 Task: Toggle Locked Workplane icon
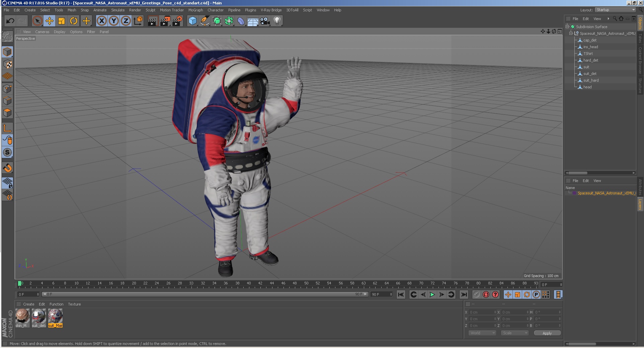pyautogui.click(x=7, y=183)
